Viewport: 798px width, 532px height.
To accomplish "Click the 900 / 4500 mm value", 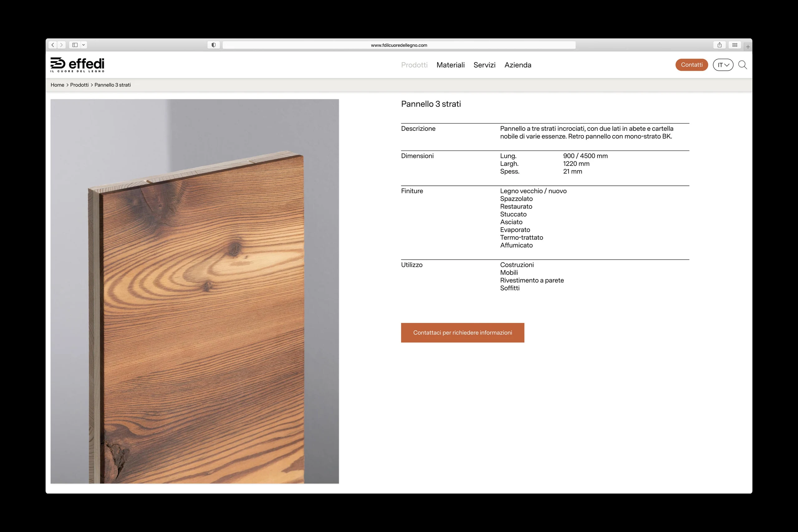I will pos(585,156).
